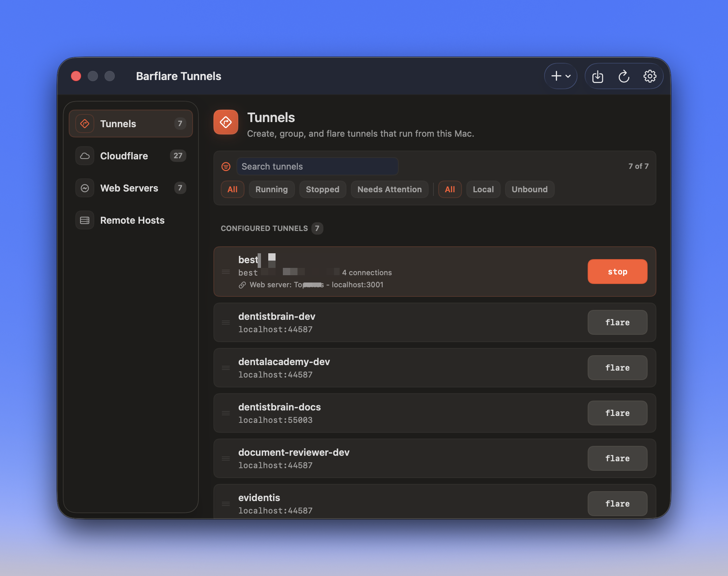Click the filter icon beside search field

click(x=226, y=167)
